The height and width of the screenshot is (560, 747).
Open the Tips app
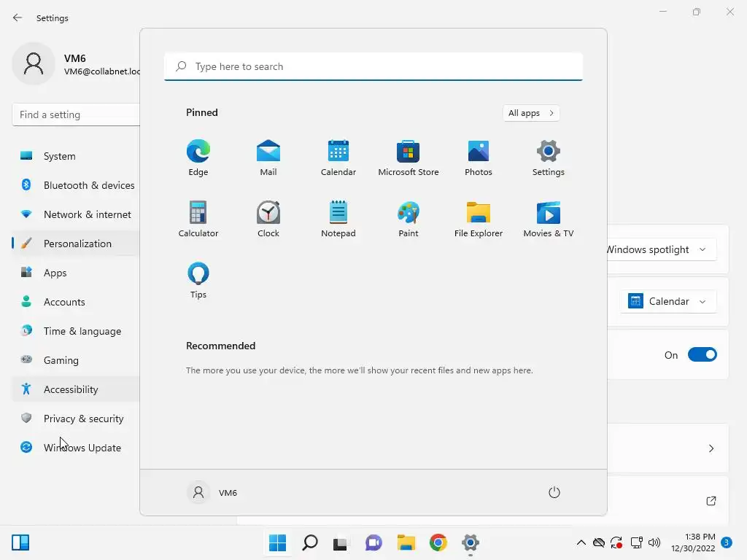(198, 281)
